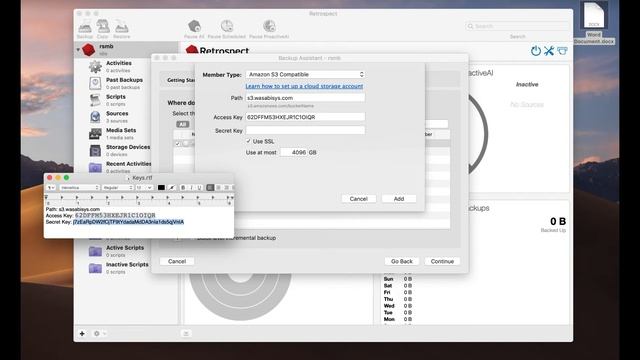640x360 pixels.
Task: Open Storage Devices in the sidebar
Action: (128, 150)
